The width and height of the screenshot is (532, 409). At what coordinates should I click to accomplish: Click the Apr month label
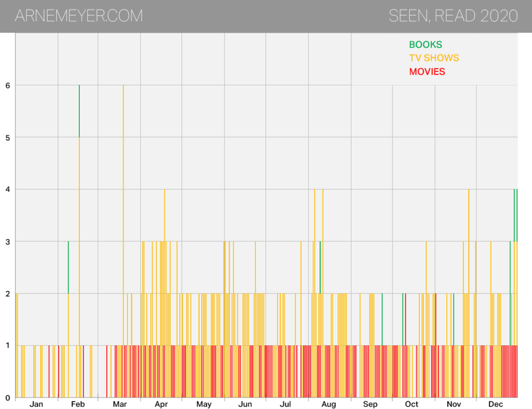click(x=161, y=404)
